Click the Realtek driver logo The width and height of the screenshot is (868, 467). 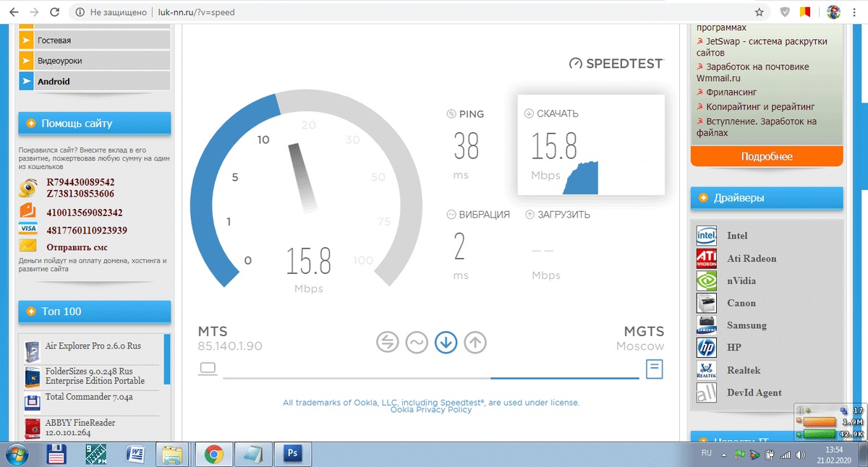pos(706,370)
